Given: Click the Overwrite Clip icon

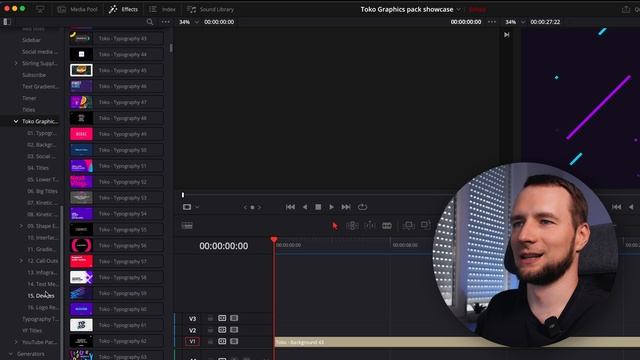Looking at the screenshot, I should (425, 225).
